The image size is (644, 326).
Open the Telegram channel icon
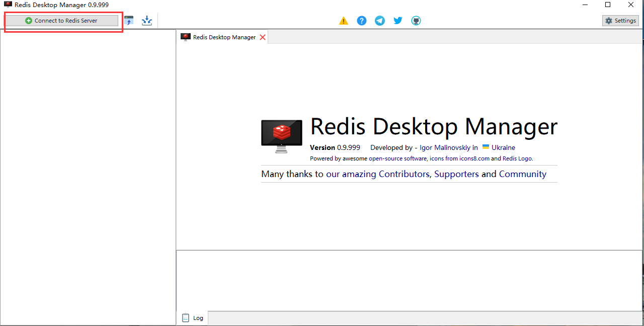coord(380,21)
